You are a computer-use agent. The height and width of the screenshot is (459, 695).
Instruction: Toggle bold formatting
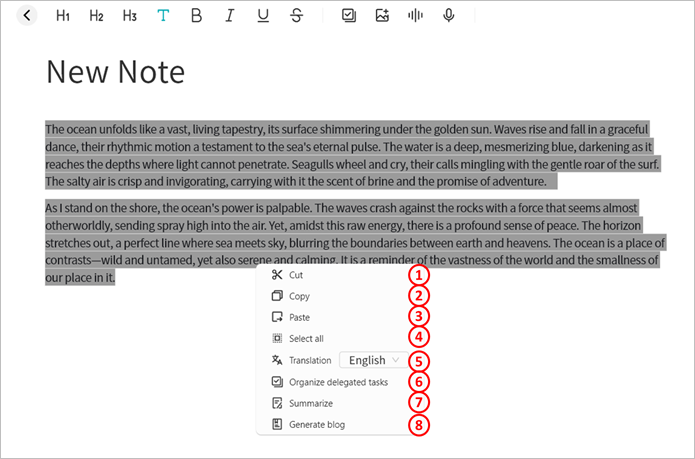[x=196, y=16]
